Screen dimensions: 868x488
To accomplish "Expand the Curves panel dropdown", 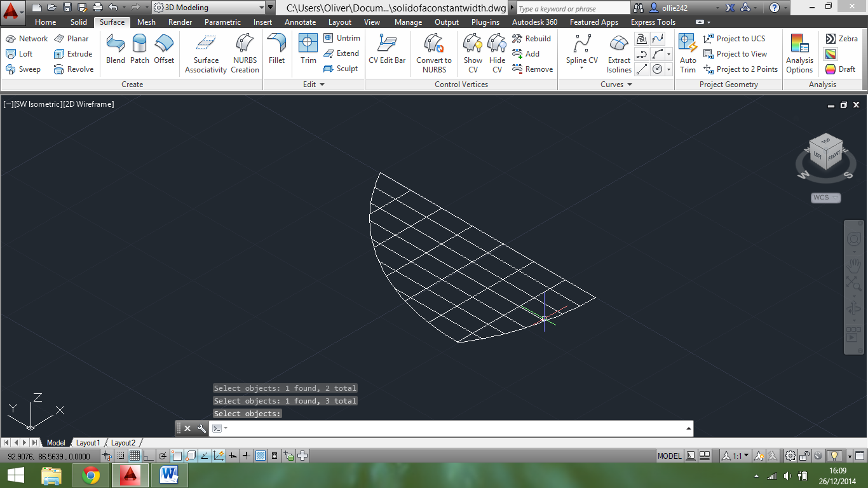I will [616, 85].
